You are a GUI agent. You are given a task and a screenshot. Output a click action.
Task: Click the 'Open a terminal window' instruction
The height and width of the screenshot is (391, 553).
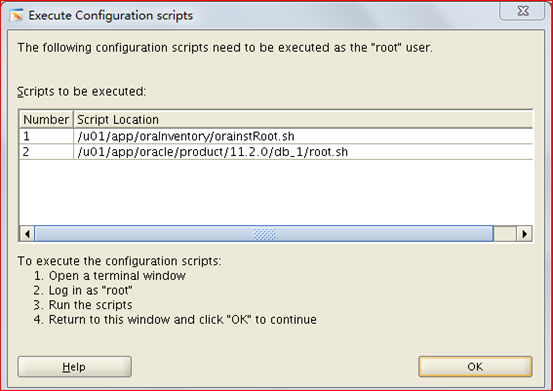pos(110,276)
